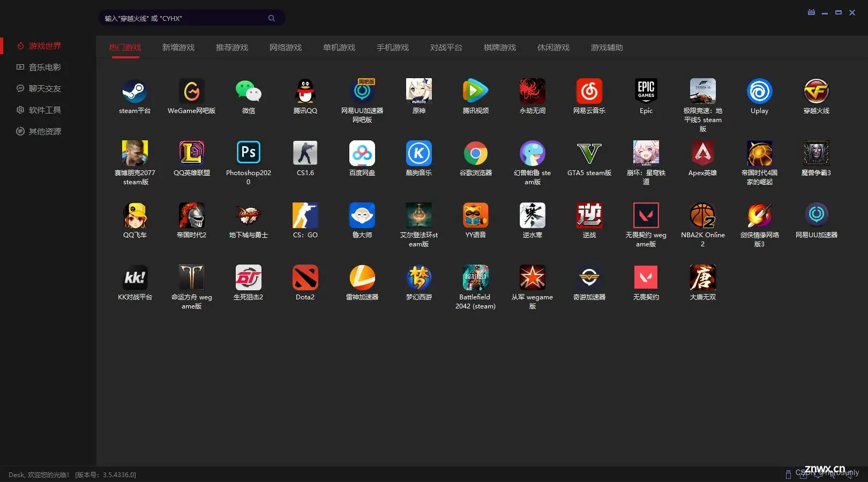Open the 腾讯视频 icon
The width and height of the screenshot is (868, 482).
click(x=476, y=92)
